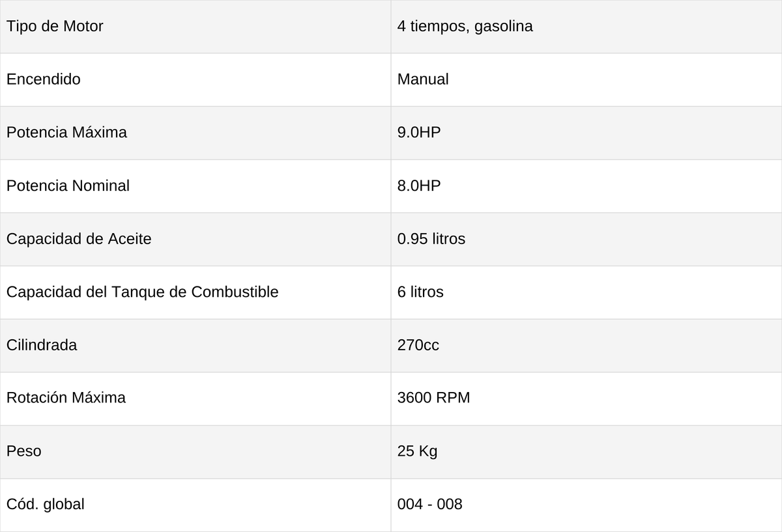Screen dimensions: 782x532
Task: Select the Rotación Máxima label
Action: (66, 397)
